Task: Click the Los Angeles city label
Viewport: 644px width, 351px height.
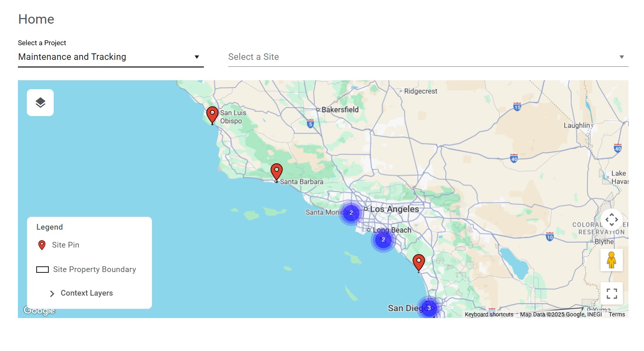Action: click(394, 209)
